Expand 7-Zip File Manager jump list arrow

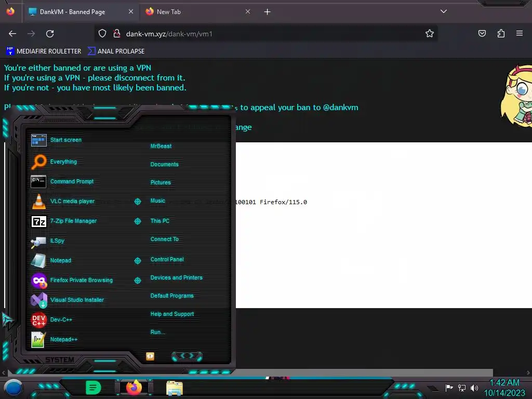pyautogui.click(x=137, y=221)
